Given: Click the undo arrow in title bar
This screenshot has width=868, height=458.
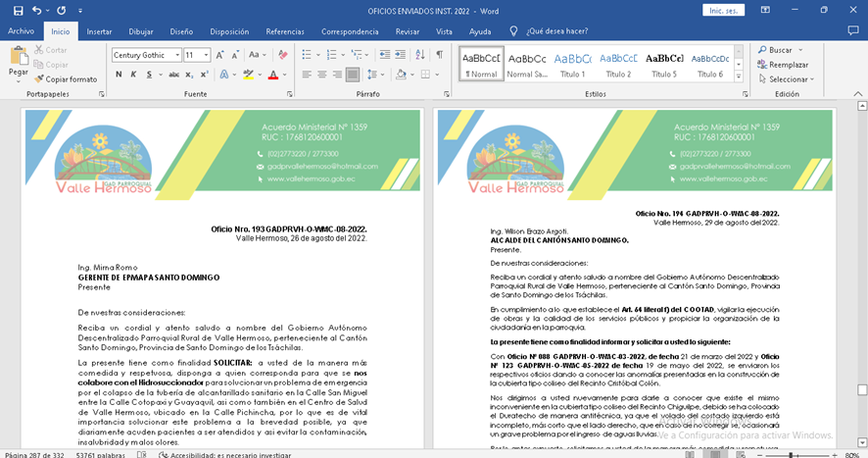Looking at the screenshot, I should click(x=35, y=10).
